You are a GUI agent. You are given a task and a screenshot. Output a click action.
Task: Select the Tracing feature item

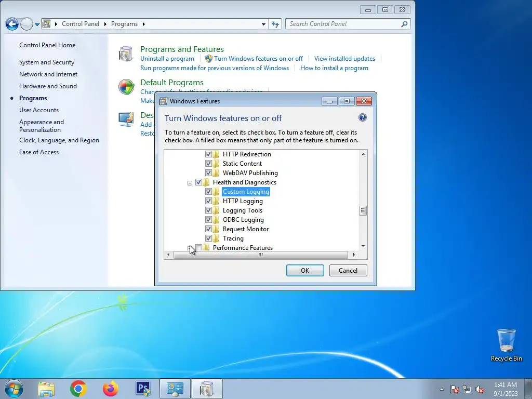tap(233, 238)
